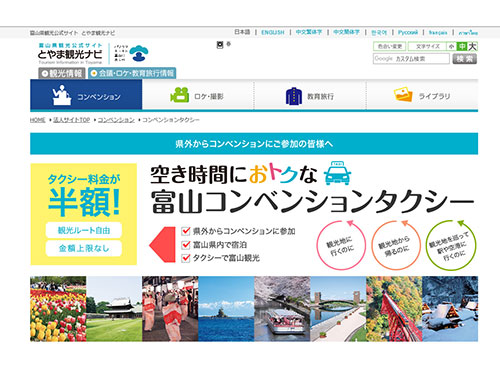500x376 pixels.
Task: Switch to the 会議・ロケ・教育旅行情報 tab
Action: [132, 73]
